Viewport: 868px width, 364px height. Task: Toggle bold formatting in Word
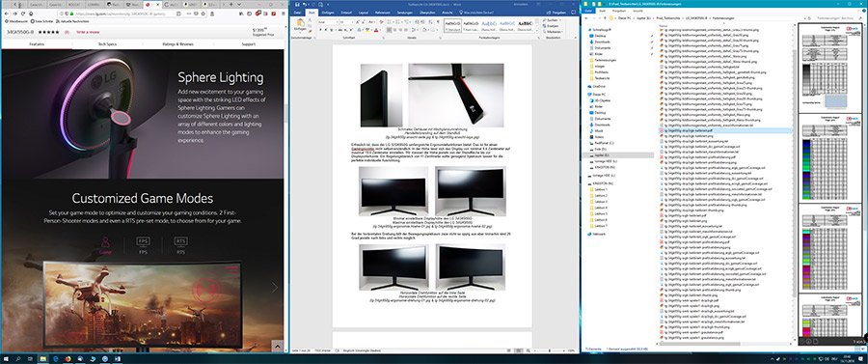tap(320, 30)
